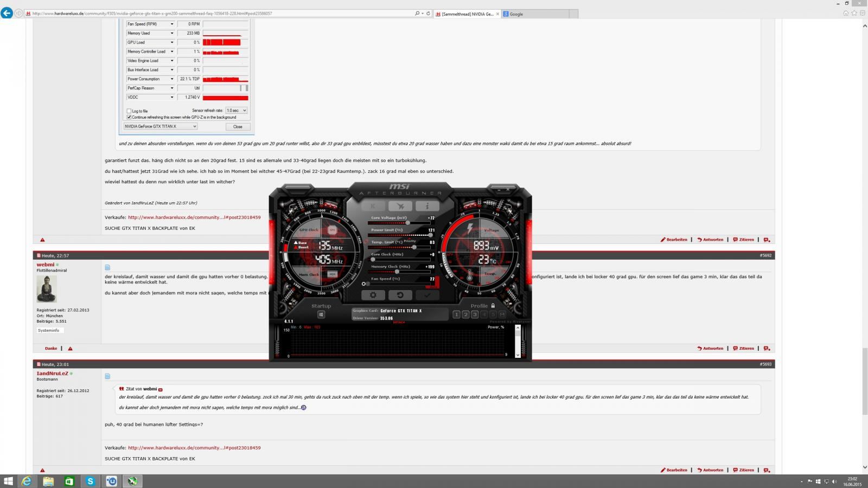The height and width of the screenshot is (488, 868).
Task: Open Skype from the taskbar
Action: [x=90, y=481]
